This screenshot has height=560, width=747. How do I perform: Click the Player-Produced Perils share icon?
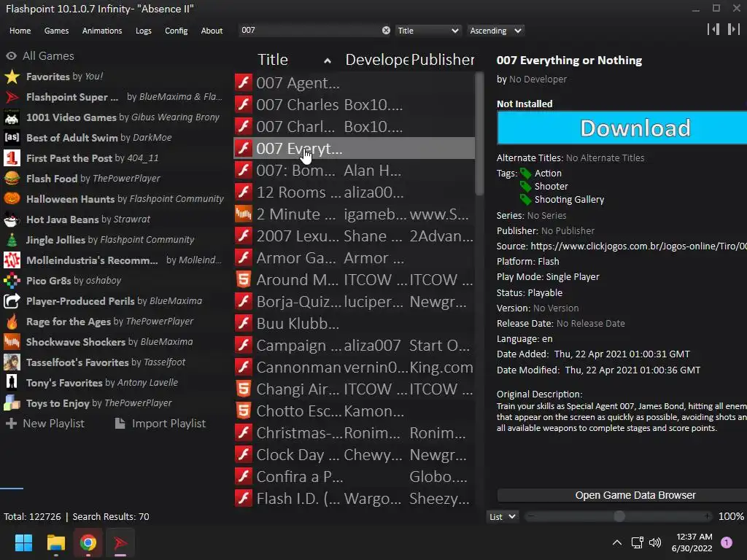12,301
